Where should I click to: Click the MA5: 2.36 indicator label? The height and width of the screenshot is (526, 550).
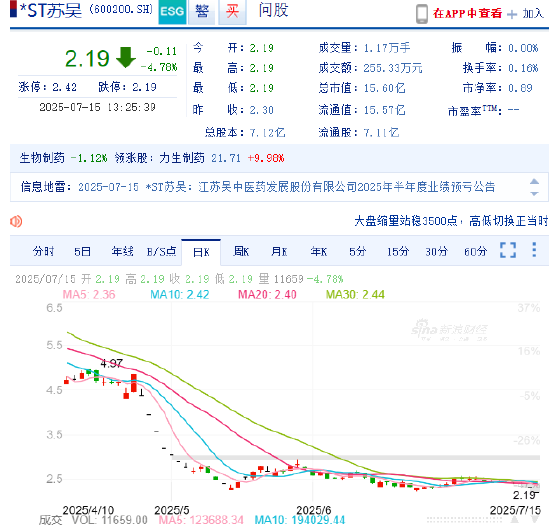tap(89, 294)
